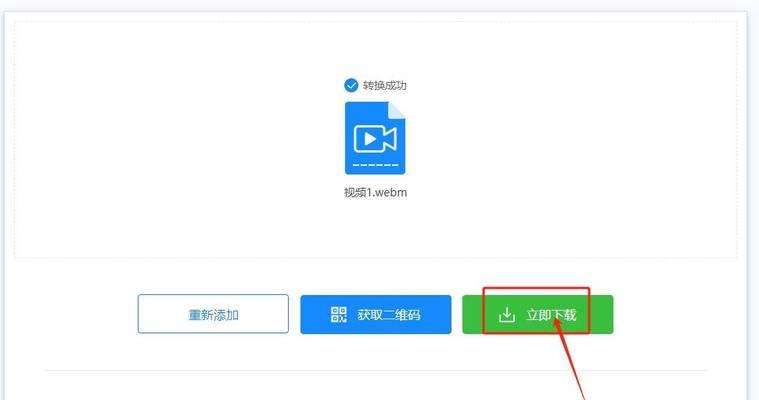Click the 视频1.webm file name
The width and height of the screenshot is (759, 400).
pos(375,192)
